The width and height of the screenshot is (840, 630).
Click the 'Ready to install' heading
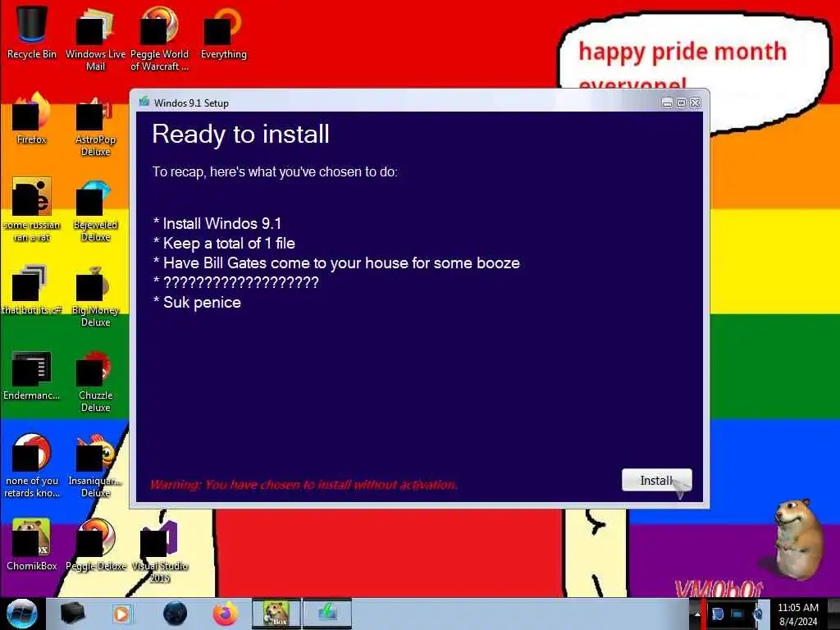pos(240,134)
